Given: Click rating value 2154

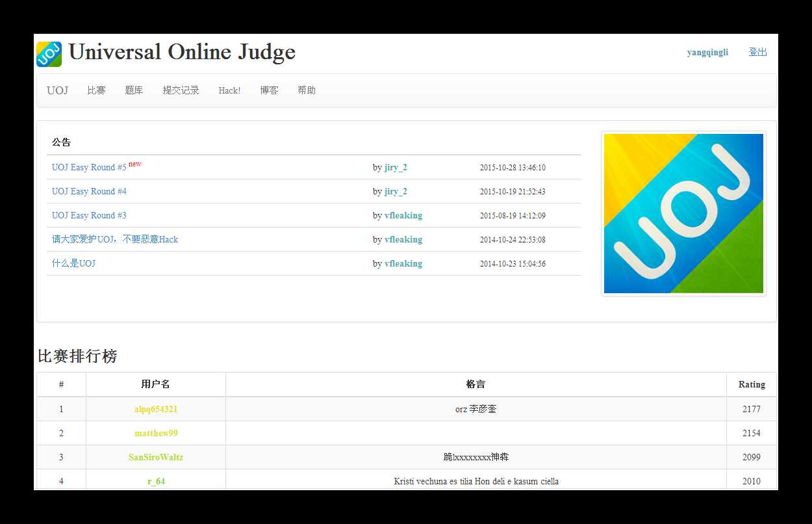Looking at the screenshot, I should pyautogui.click(x=752, y=434).
